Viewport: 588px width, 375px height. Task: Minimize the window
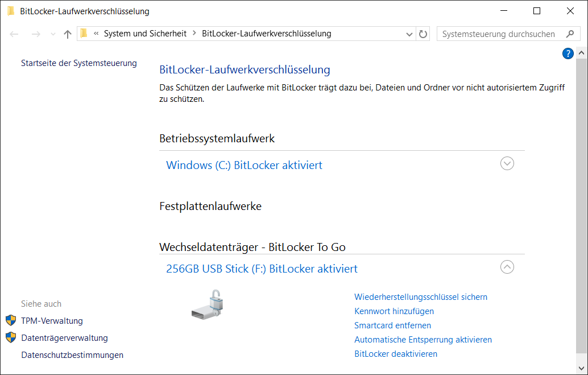504,11
